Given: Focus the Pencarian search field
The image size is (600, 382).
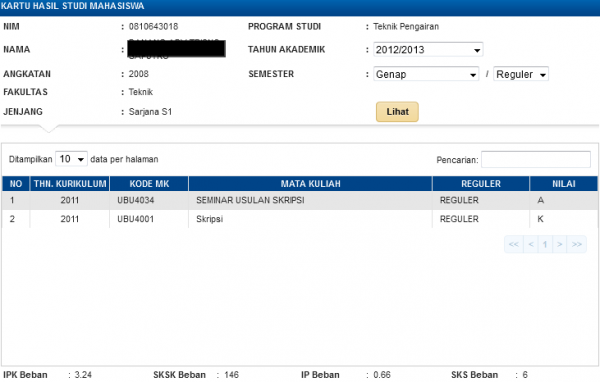Looking at the screenshot, I should (x=536, y=160).
